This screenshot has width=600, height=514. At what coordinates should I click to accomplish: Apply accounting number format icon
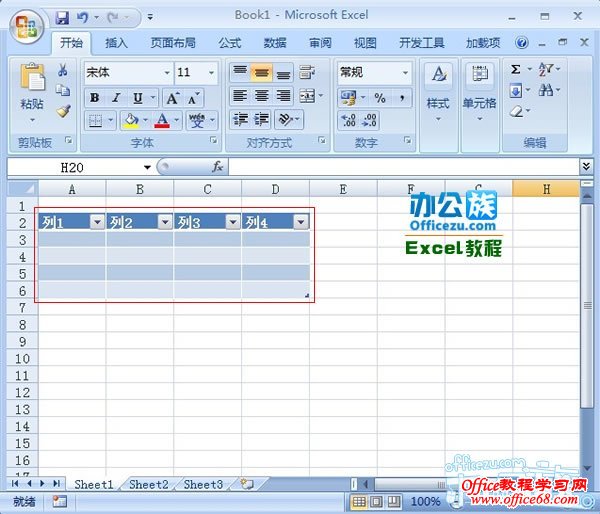348,98
